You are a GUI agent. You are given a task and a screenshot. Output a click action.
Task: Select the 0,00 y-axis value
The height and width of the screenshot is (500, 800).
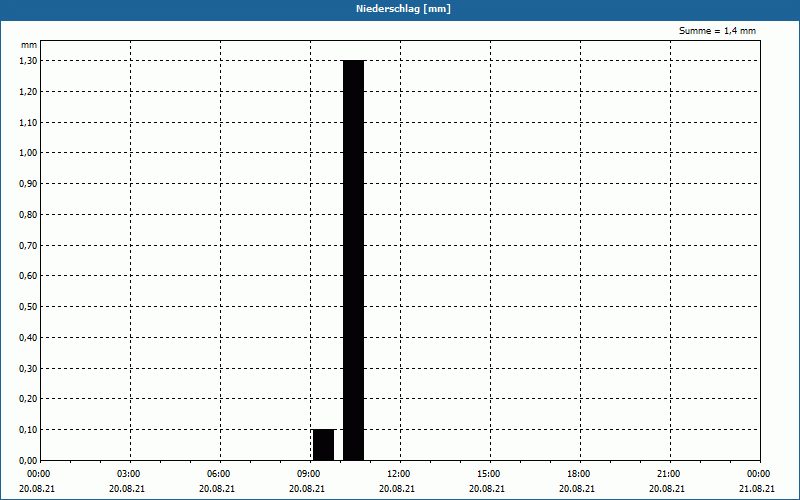click(x=28, y=461)
